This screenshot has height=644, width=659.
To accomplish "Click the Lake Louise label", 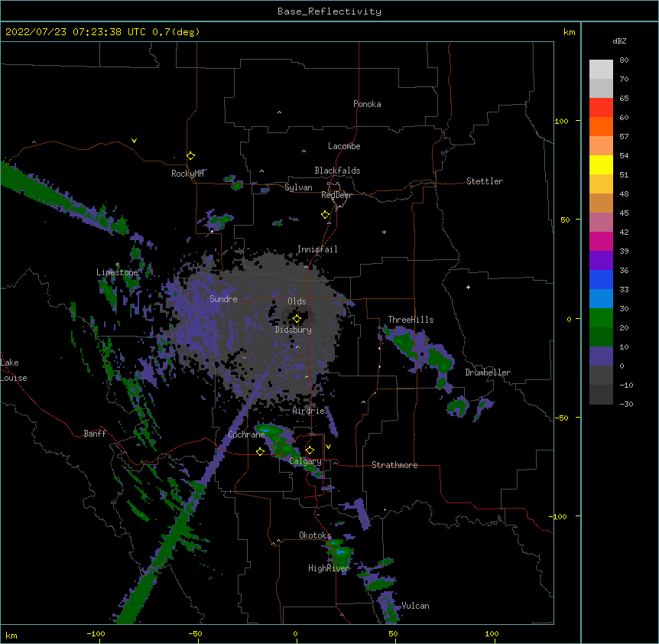I will [x=14, y=370].
